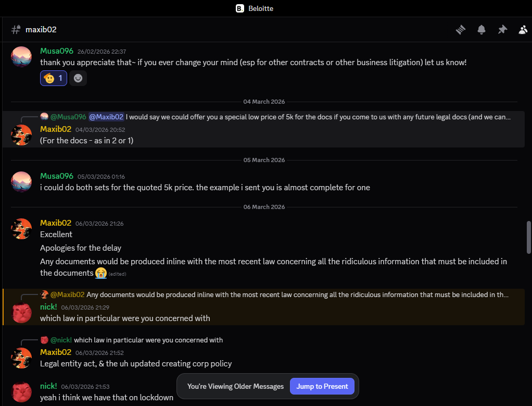
Task: Click the Musa096 username on the 5k price message
Action: 57,176
